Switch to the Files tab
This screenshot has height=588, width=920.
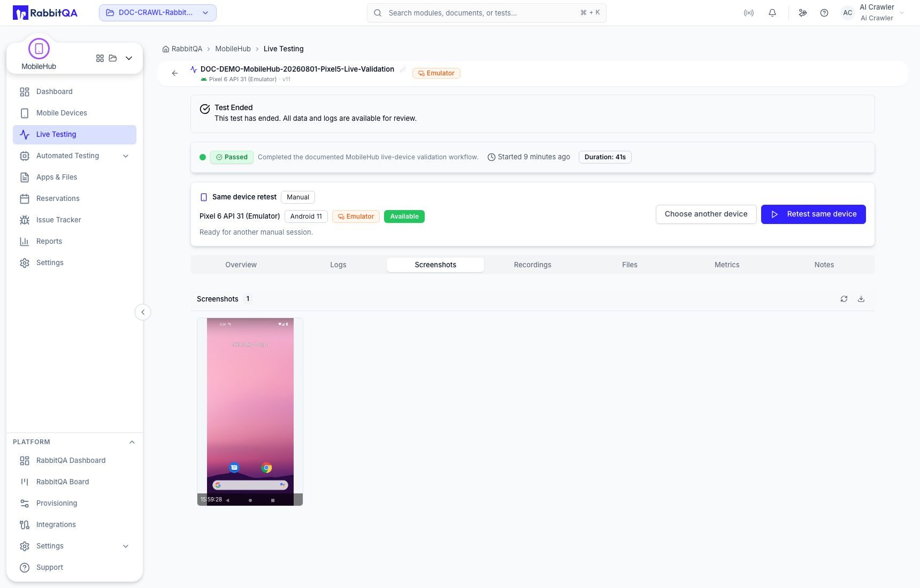click(x=630, y=265)
